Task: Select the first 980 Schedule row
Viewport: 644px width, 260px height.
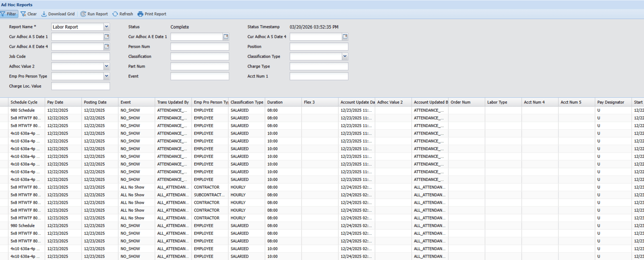Action: pyautogui.click(x=23, y=111)
